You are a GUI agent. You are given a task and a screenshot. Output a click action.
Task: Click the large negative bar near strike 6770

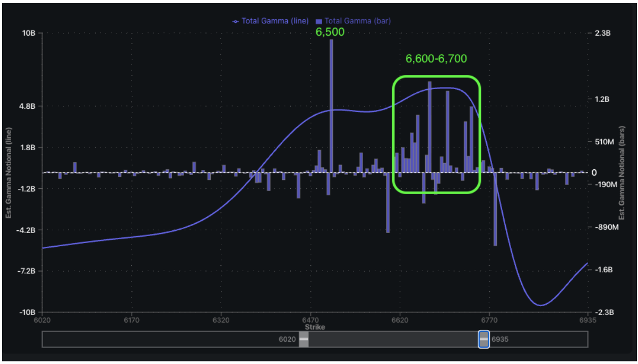coord(495,209)
